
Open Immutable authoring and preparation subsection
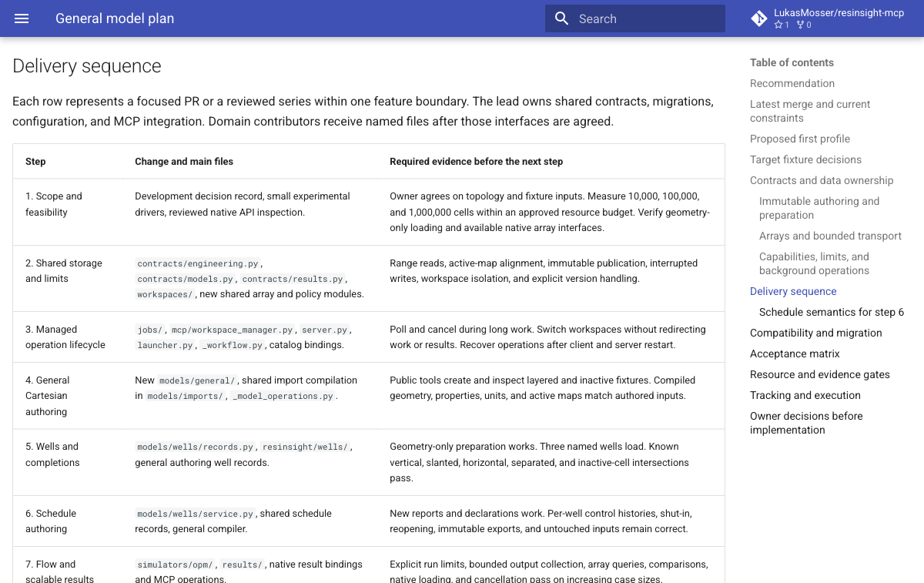[x=819, y=208]
